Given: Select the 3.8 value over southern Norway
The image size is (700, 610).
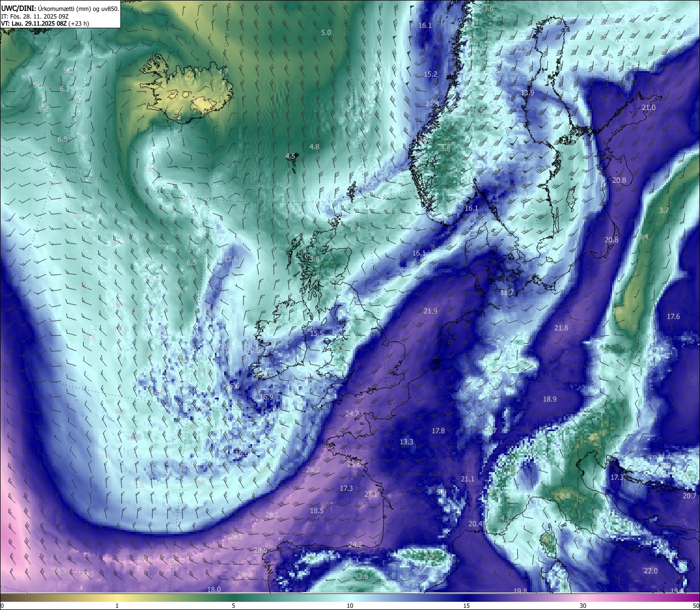Looking at the screenshot, I should (x=445, y=148).
